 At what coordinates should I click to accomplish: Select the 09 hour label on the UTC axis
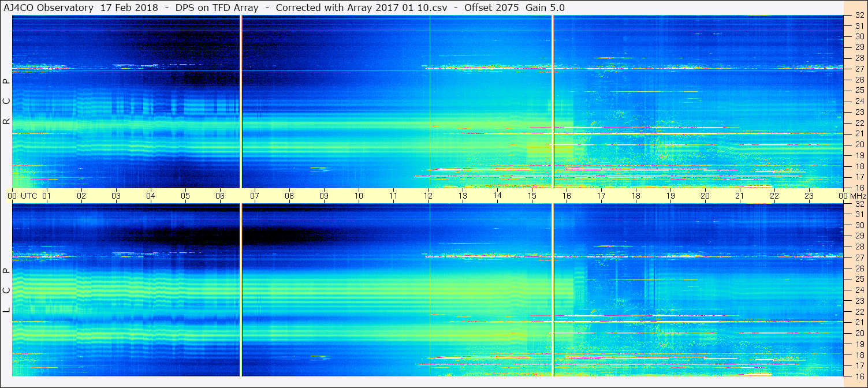pyautogui.click(x=324, y=196)
